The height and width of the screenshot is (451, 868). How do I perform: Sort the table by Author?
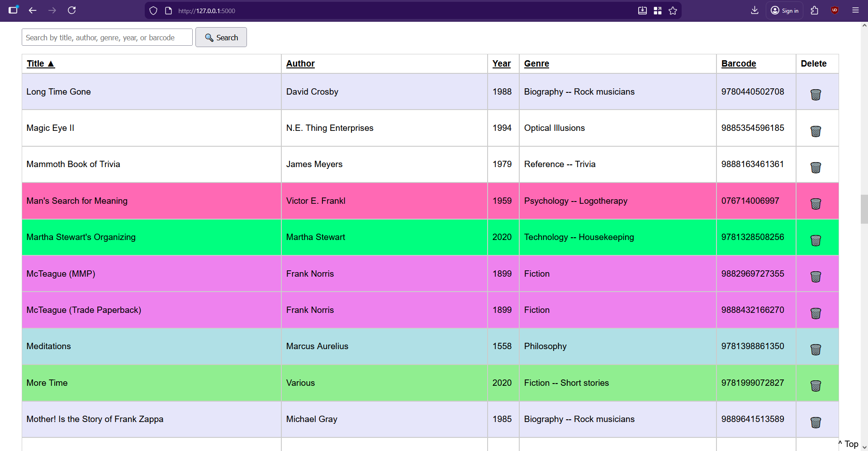[300, 64]
